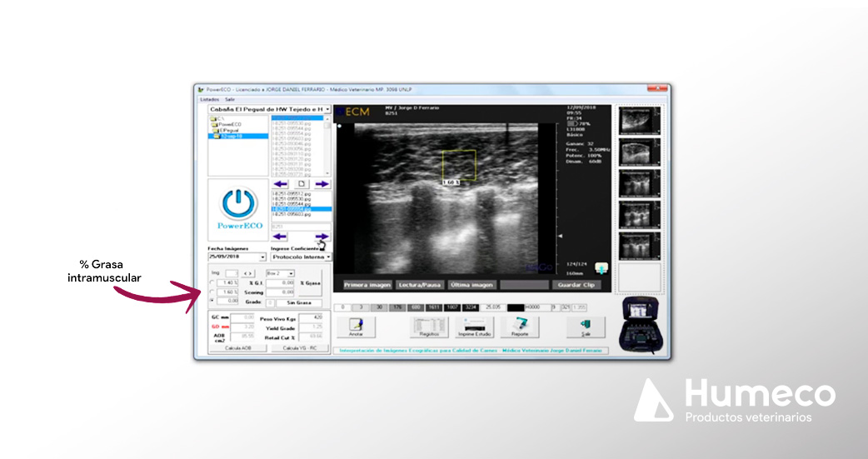The image size is (868, 459).
Task: Click the 25.035 value field
Action: tap(492, 307)
